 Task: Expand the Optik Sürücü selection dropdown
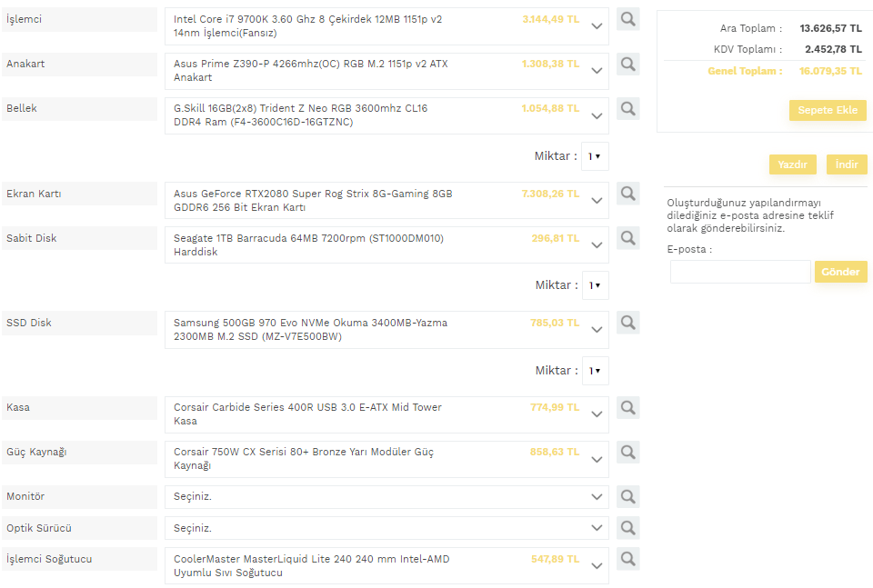(x=386, y=528)
